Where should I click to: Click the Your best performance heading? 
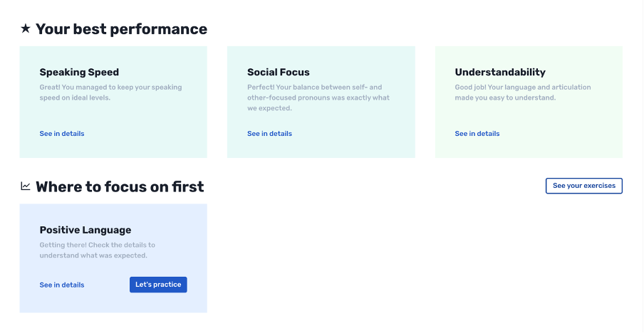pyautogui.click(x=122, y=29)
